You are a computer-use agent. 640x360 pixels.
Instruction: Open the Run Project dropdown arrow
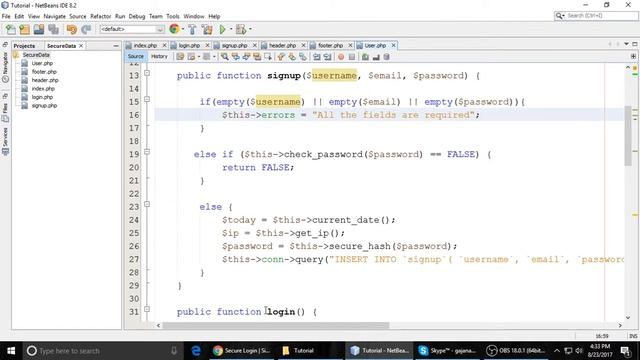(231, 29)
